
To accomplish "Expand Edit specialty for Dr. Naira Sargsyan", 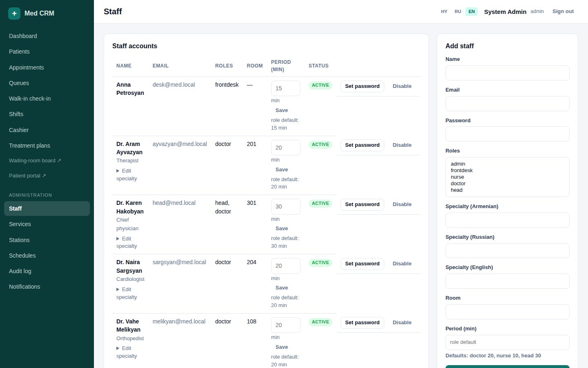I will (127, 293).
